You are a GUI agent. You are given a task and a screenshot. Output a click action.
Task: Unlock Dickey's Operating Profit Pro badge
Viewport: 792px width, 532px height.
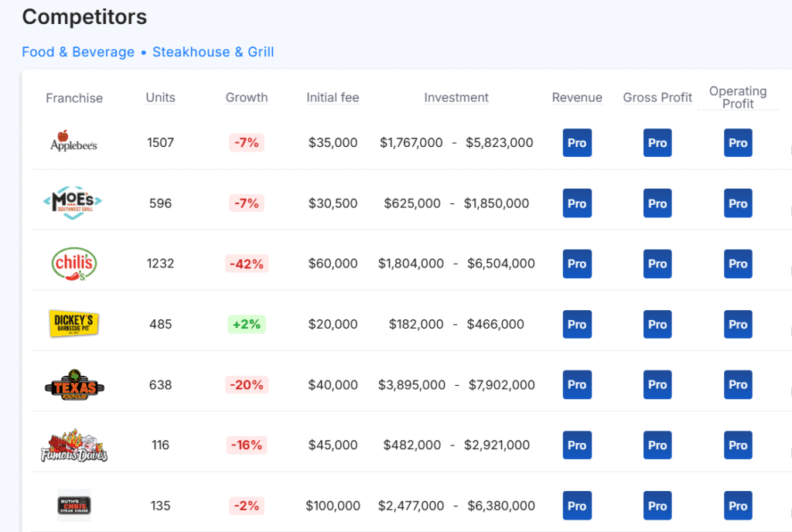click(x=738, y=324)
